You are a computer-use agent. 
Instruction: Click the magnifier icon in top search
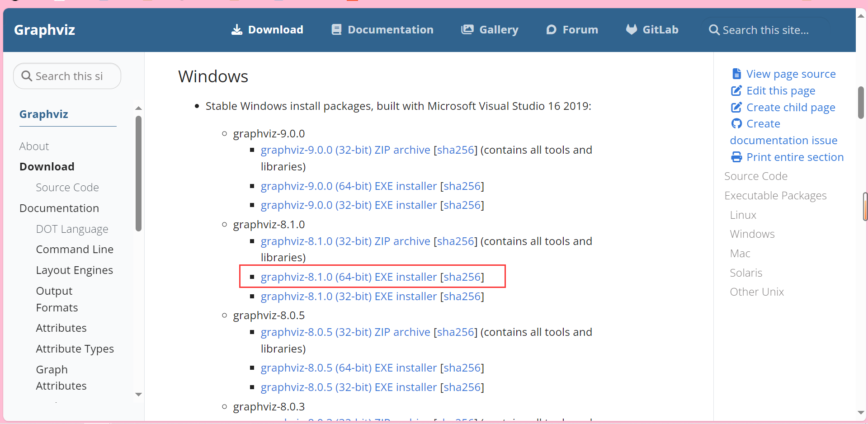pos(714,30)
